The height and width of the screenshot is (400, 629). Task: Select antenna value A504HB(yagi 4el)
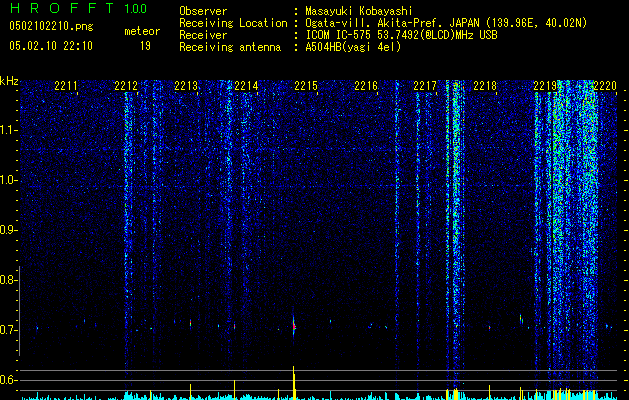353,47
